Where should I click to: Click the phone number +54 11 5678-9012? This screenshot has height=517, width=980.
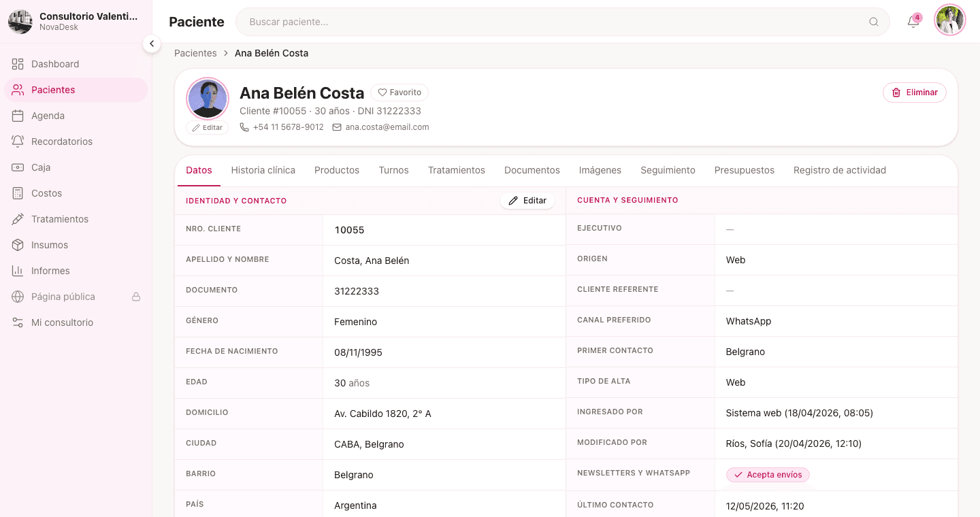point(289,127)
